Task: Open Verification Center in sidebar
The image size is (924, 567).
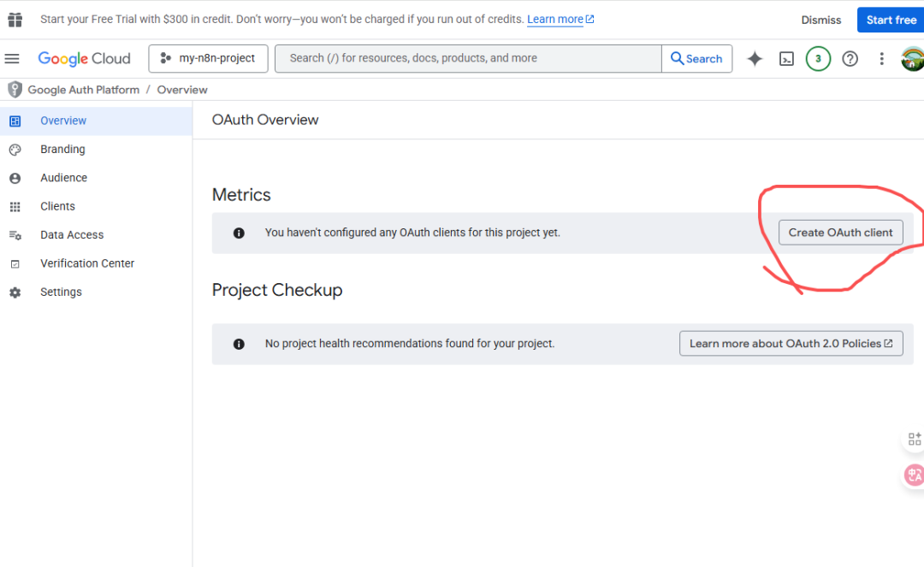Action: [x=87, y=263]
